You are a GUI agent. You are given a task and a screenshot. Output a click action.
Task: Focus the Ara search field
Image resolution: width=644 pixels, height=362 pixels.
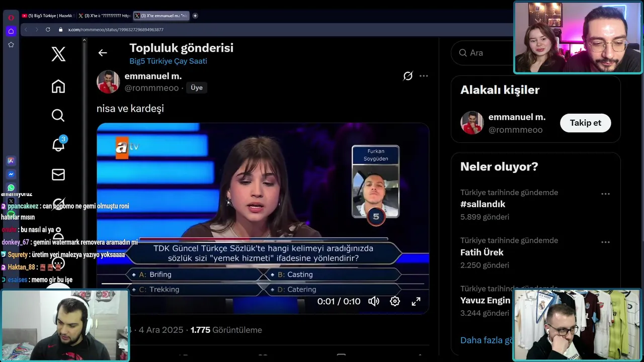(x=483, y=53)
